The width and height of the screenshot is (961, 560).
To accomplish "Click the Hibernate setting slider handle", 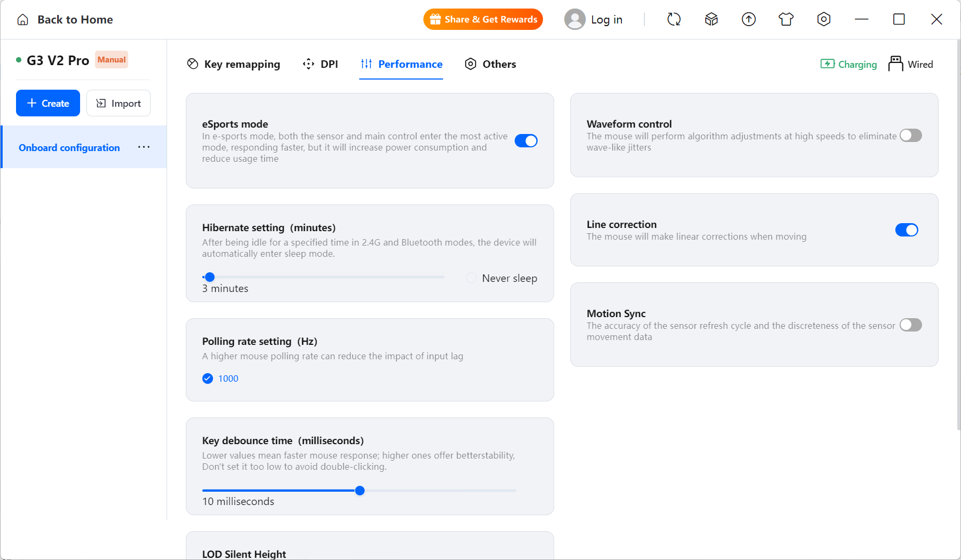I will 210,277.
